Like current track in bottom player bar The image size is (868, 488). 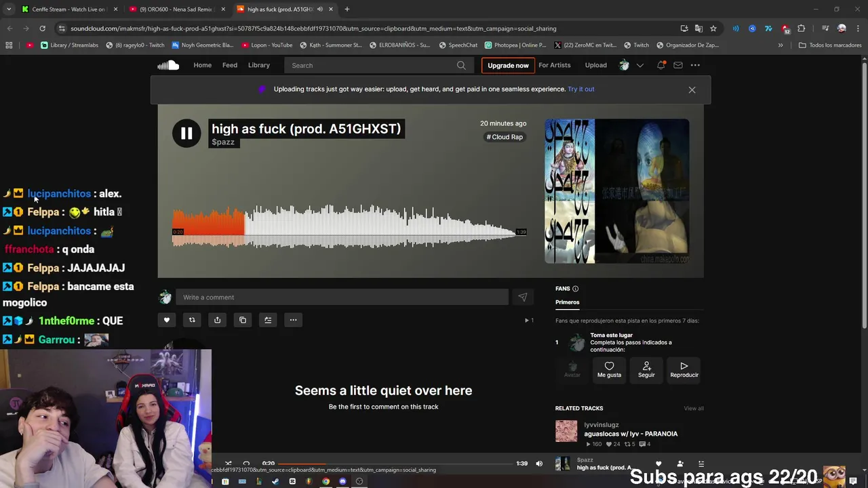pos(658,464)
